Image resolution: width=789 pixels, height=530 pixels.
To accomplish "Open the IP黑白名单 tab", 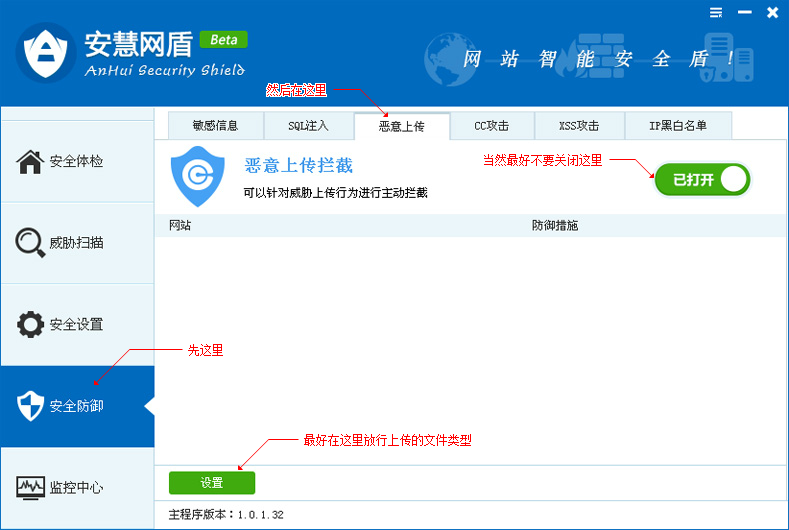I will click(x=678, y=126).
